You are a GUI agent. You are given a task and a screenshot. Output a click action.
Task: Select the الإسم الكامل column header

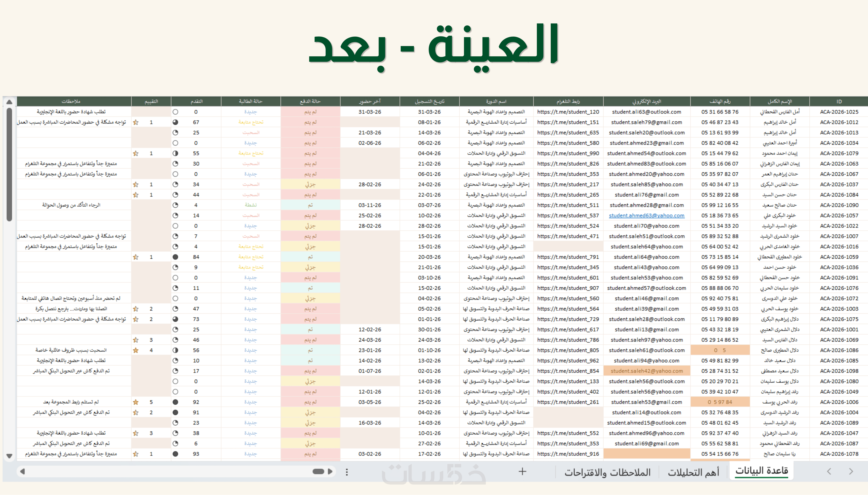click(780, 101)
